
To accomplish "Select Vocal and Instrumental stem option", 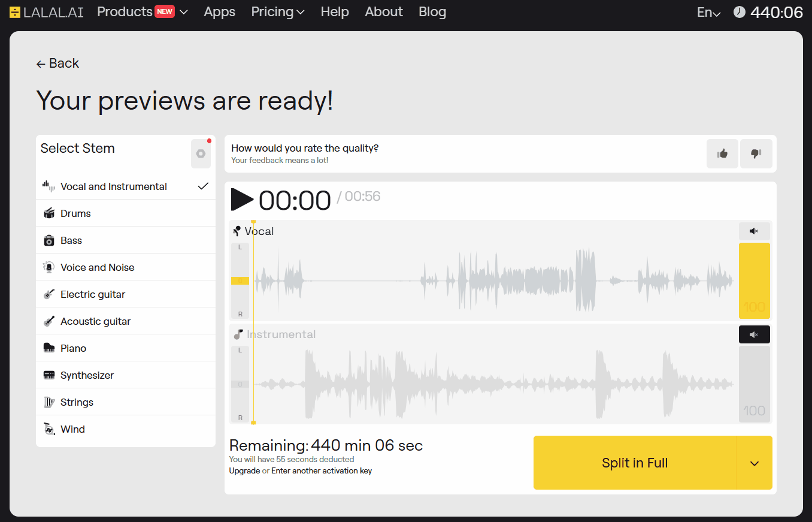I will [x=114, y=186].
